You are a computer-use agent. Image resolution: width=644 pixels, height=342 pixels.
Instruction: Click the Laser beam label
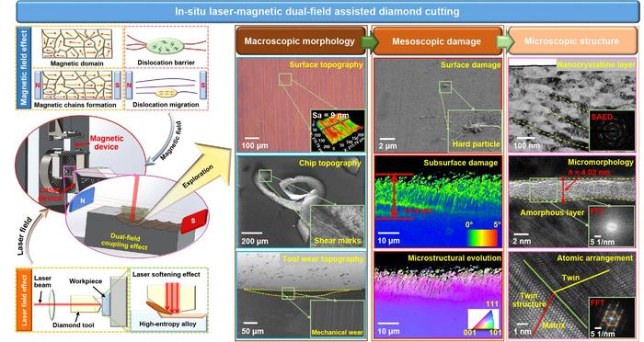coord(42,281)
